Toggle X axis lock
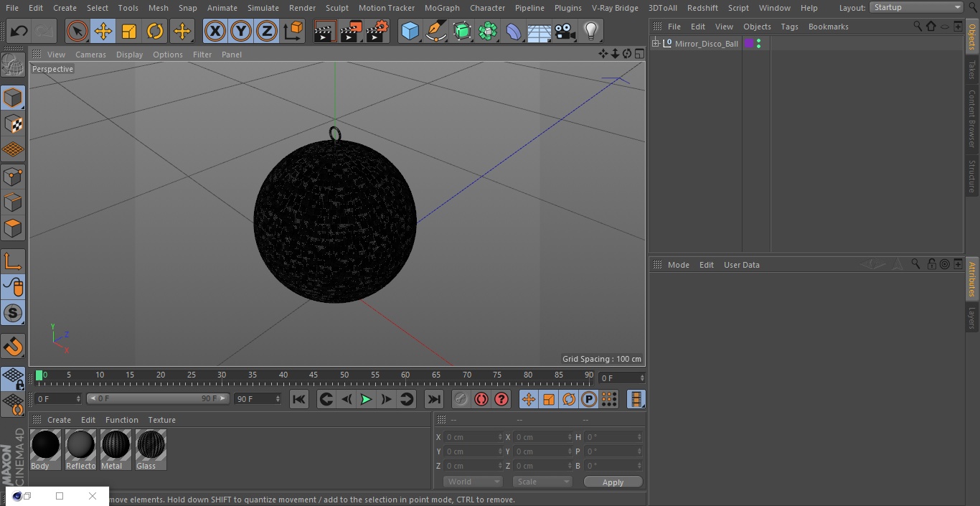 coord(215,31)
